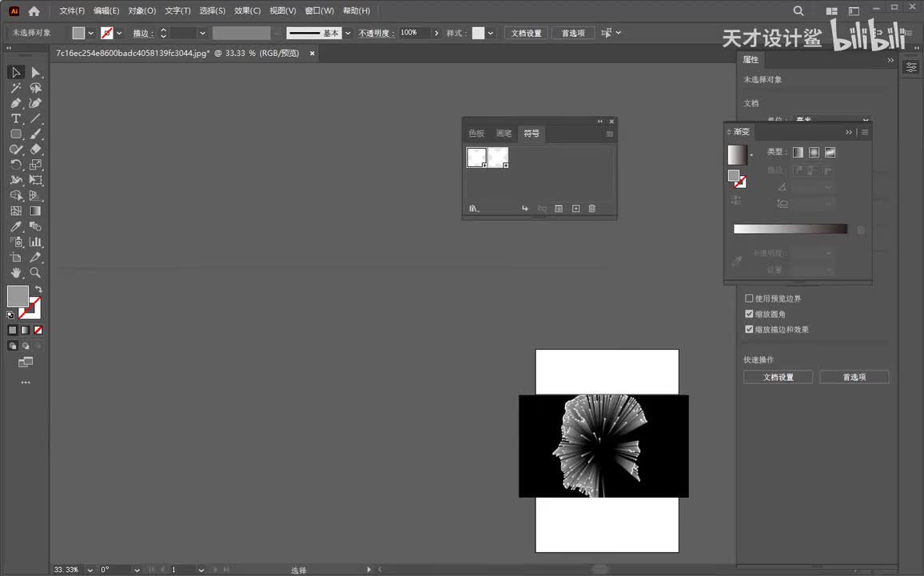Select the Gradient tool in toolbar
Screen dimensions: 924x576
coord(35,210)
